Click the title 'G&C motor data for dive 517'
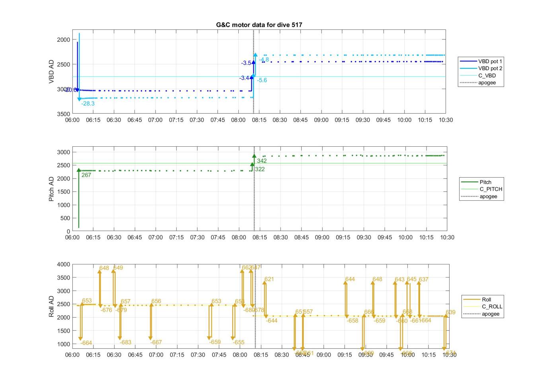 click(x=259, y=25)
